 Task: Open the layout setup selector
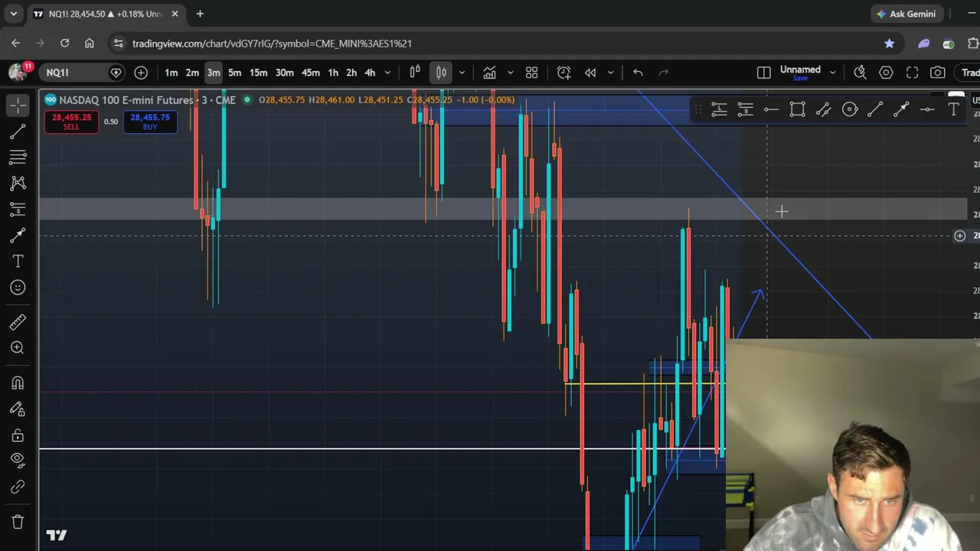coord(763,73)
